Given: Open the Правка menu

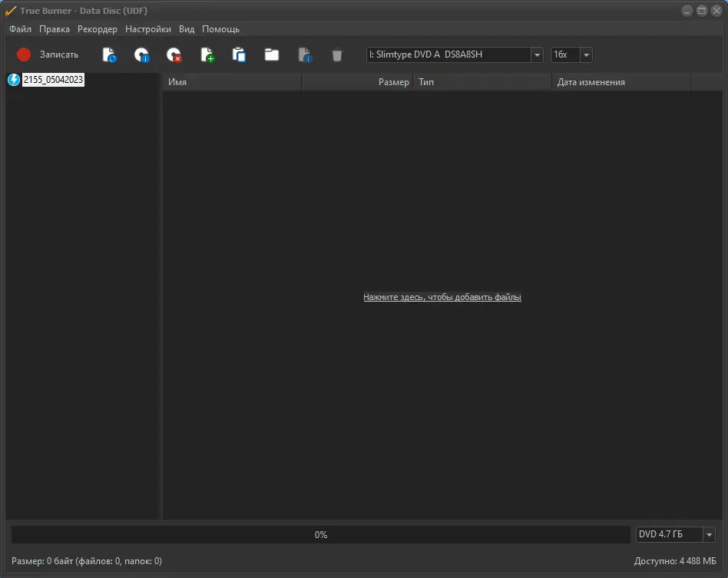Looking at the screenshot, I should [x=55, y=29].
